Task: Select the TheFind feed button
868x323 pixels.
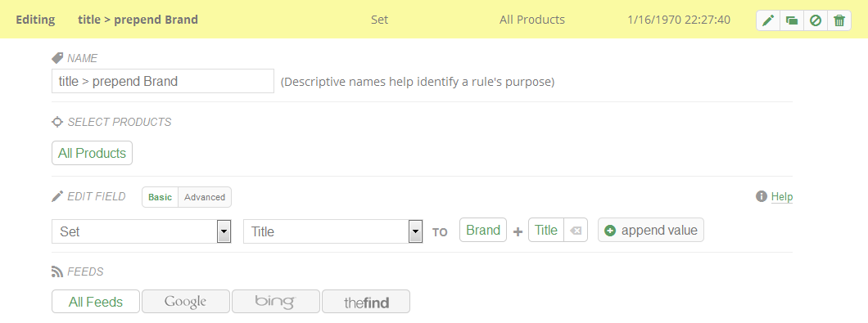Action: (366, 302)
